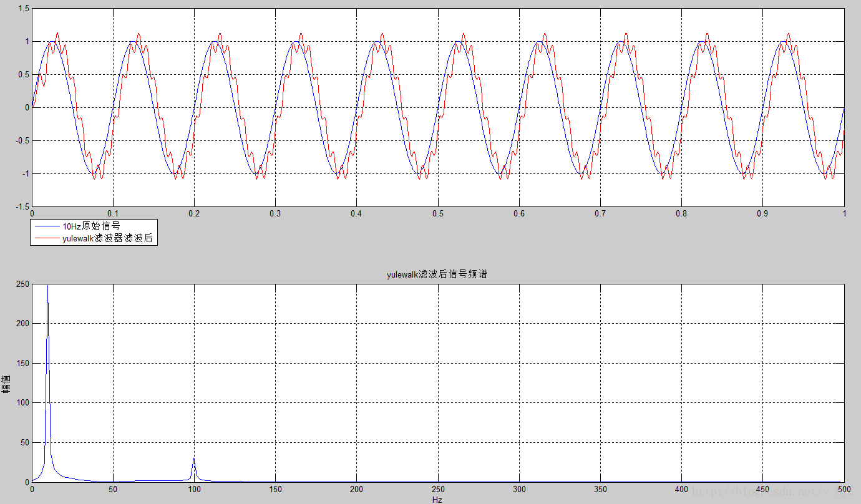Click the '150' tick on the amplitude axis

click(22, 364)
